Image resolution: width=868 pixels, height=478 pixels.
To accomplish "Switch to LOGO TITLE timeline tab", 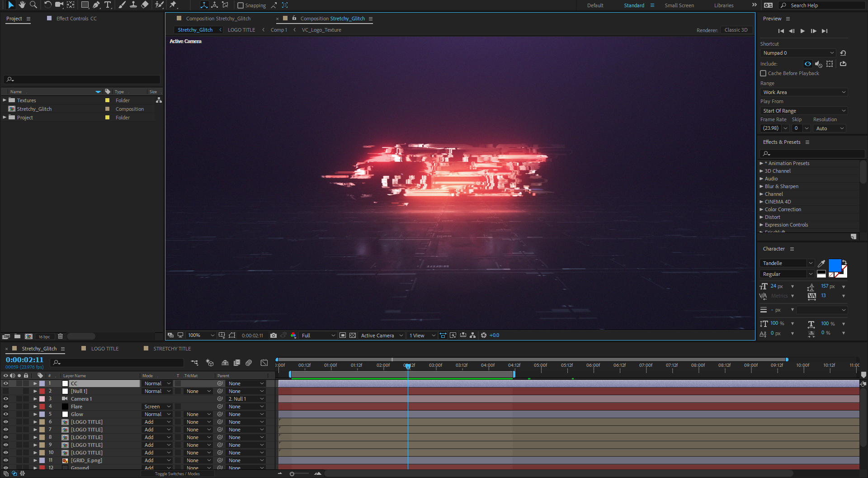I will pyautogui.click(x=104, y=349).
